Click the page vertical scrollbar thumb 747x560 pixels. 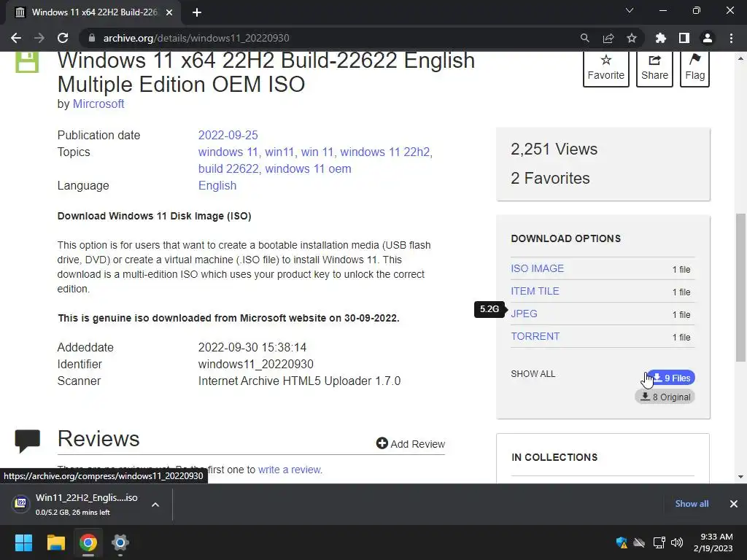tap(740, 287)
